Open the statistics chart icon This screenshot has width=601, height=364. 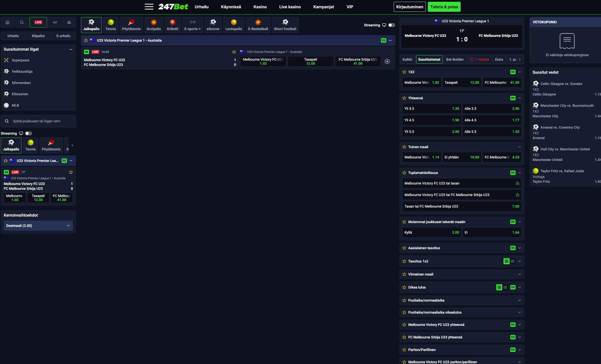point(69,22)
